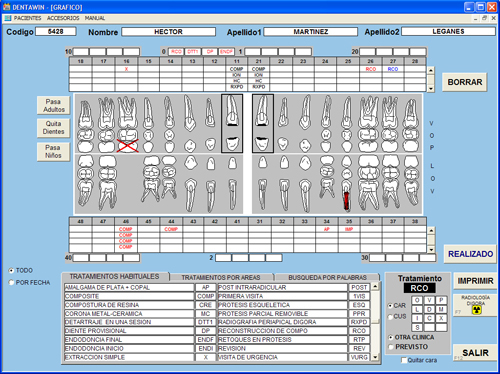This screenshot has height=374, width=500.
Task: Click the Pasa Adultos button
Action: click(x=53, y=105)
